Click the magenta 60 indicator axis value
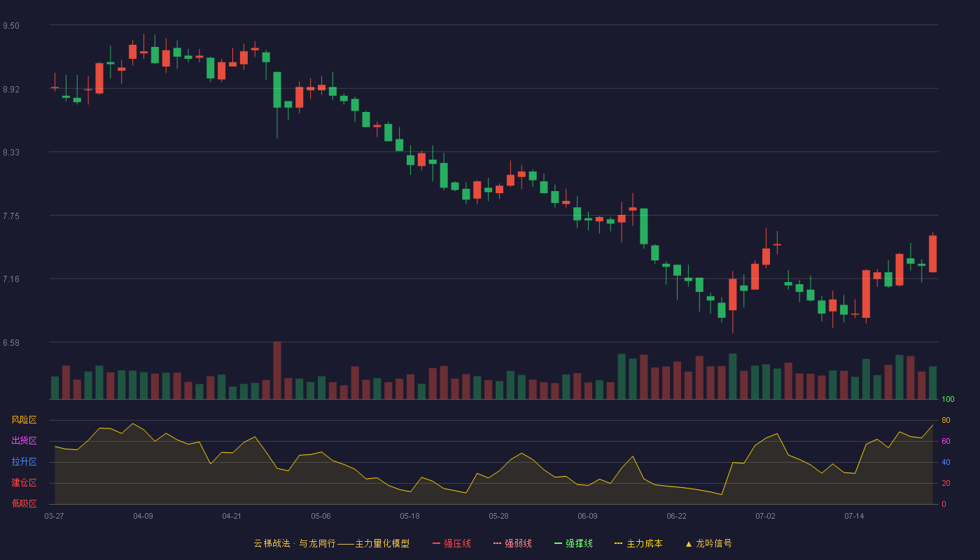Viewport: 980px width, 560px height. click(946, 442)
